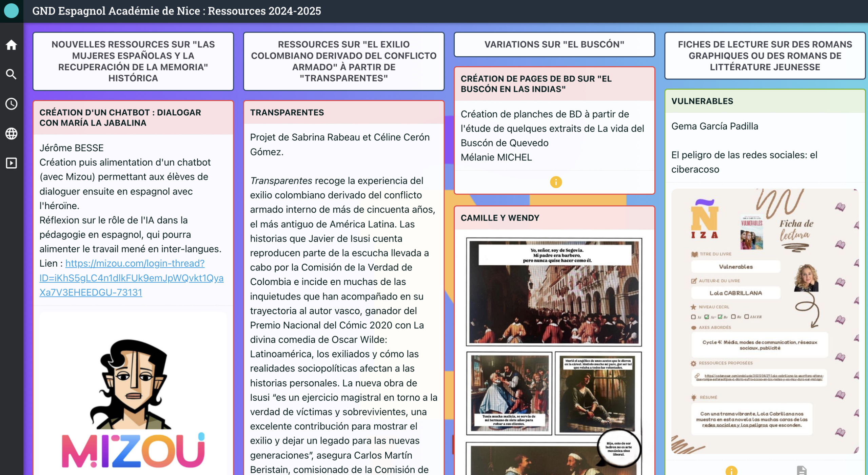Image resolution: width=868 pixels, height=475 pixels.
Task: Open the Vulnerables ficha de lectura image
Action: [765, 321]
